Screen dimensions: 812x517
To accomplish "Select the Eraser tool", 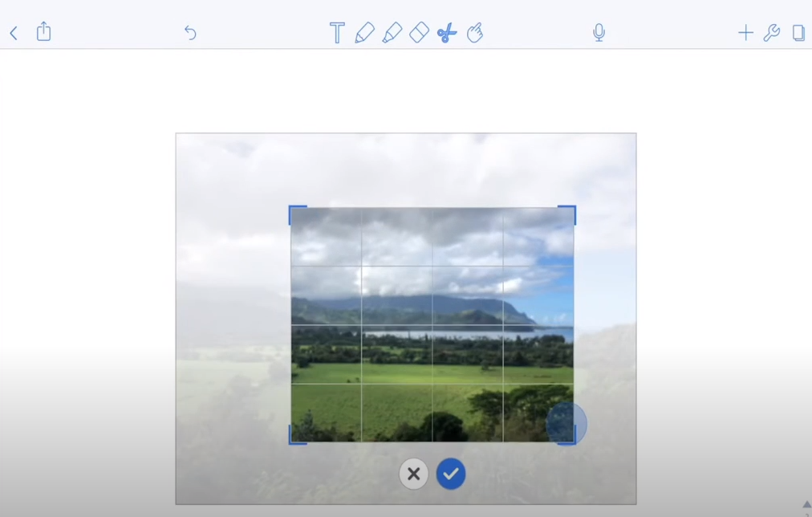I will coord(420,32).
